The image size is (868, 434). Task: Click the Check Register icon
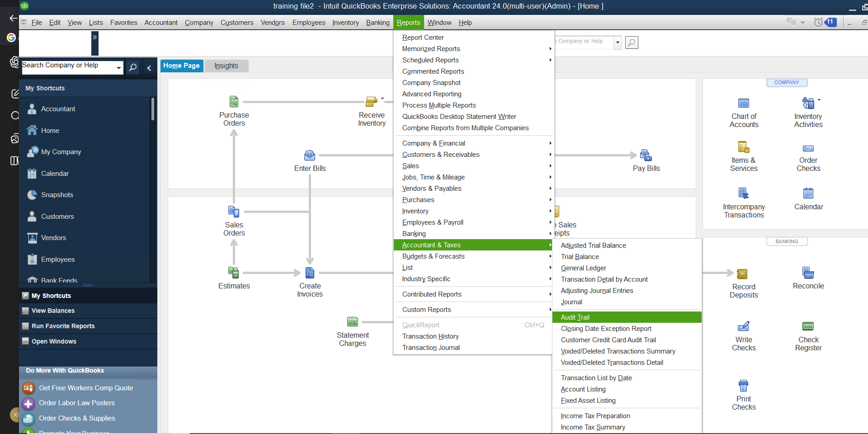808,326
